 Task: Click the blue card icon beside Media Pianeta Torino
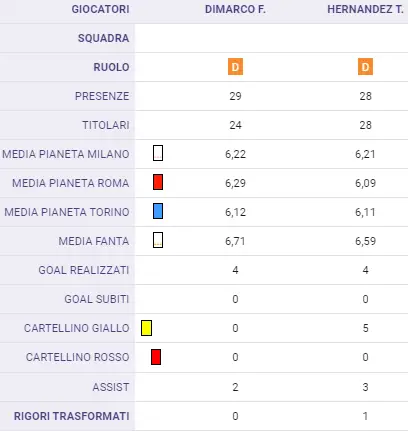click(158, 211)
